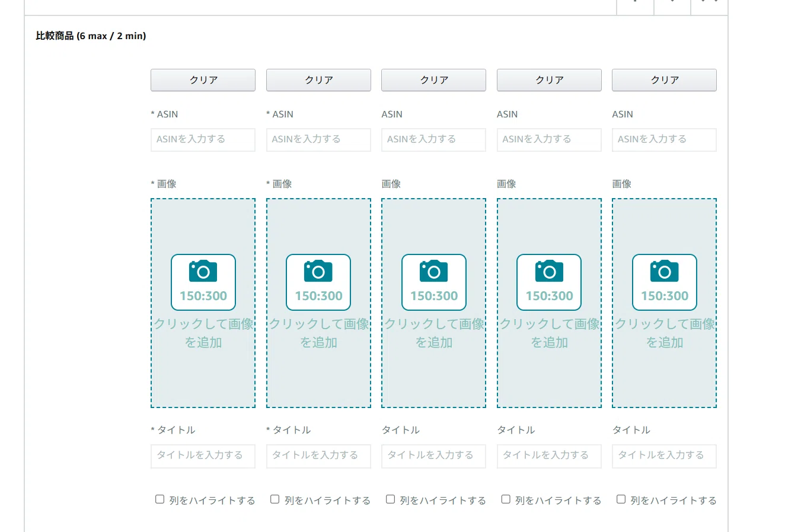
Task: Focus the タイトル input in the first column
Action: click(203, 456)
